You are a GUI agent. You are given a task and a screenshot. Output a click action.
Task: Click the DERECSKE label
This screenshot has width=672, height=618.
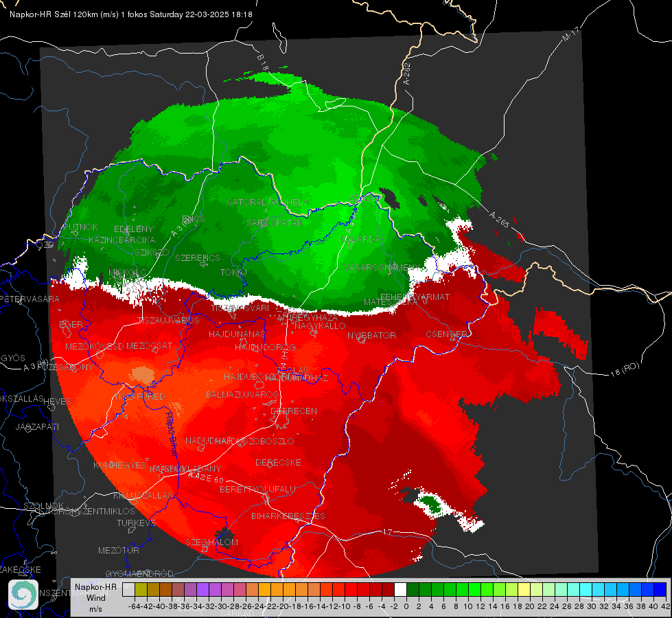pyautogui.click(x=278, y=463)
